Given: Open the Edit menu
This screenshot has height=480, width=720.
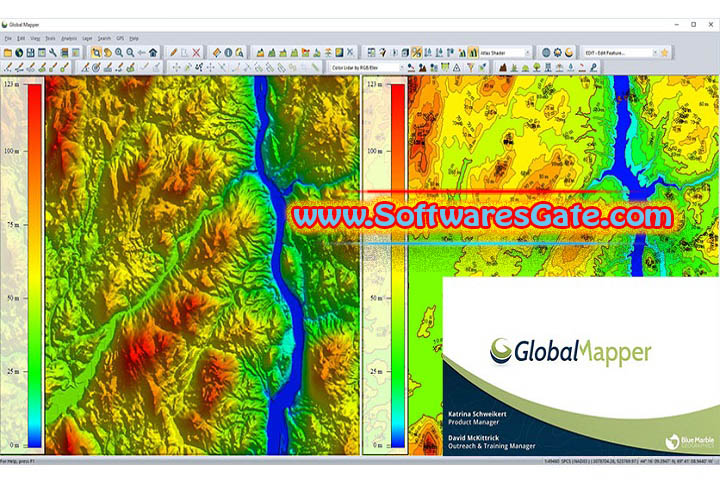Looking at the screenshot, I should [21, 39].
